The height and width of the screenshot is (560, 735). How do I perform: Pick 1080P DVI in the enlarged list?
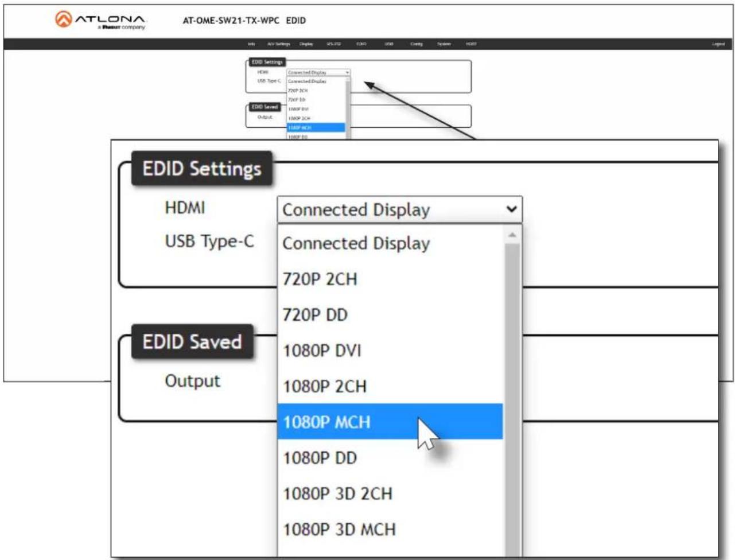pos(390,350)
